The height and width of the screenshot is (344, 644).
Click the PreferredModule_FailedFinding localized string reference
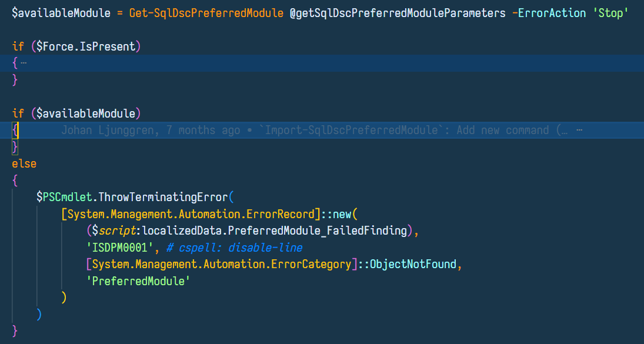[x=317, y=231]
